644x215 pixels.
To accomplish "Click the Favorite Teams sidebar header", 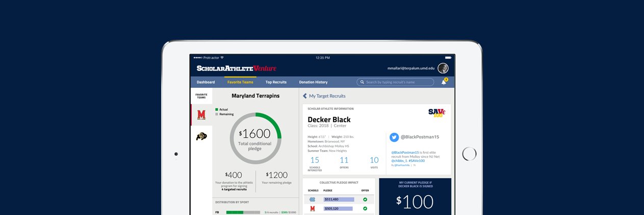I will 201,95.
